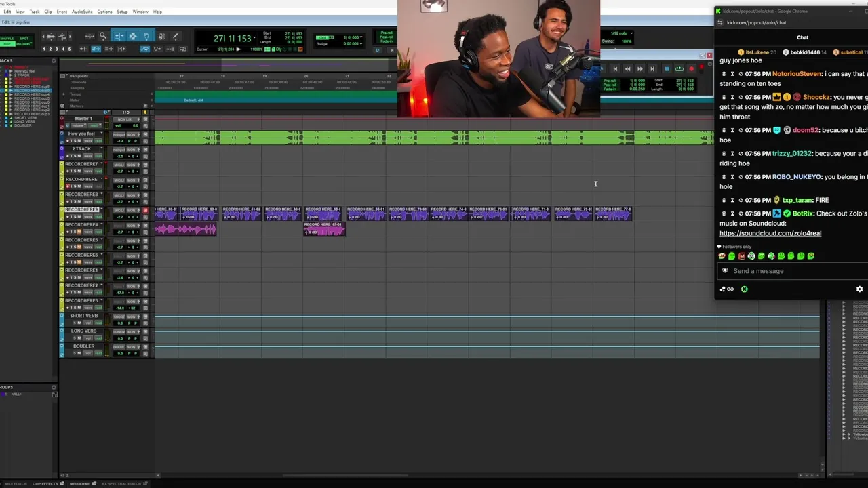Image resolution: width=868 pixels, height=488 pixels.
Task: Click Return to Zero transport button
Action: [615, 69]
